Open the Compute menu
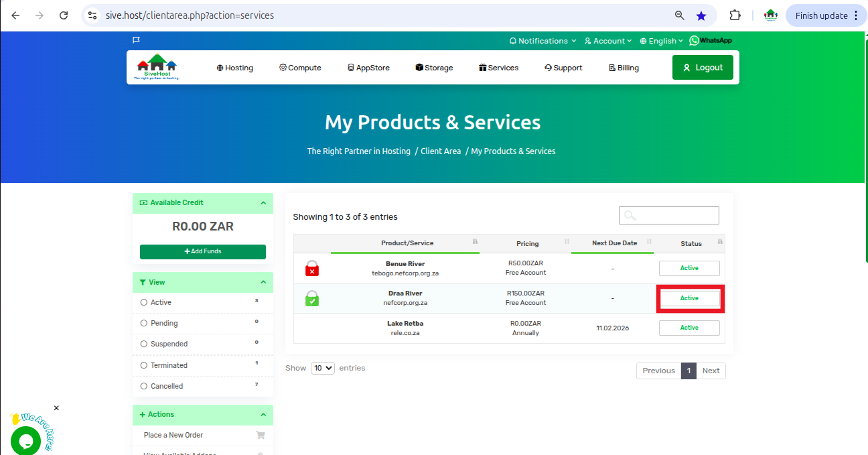Screen dimensions: 868x455 point(301,68)
